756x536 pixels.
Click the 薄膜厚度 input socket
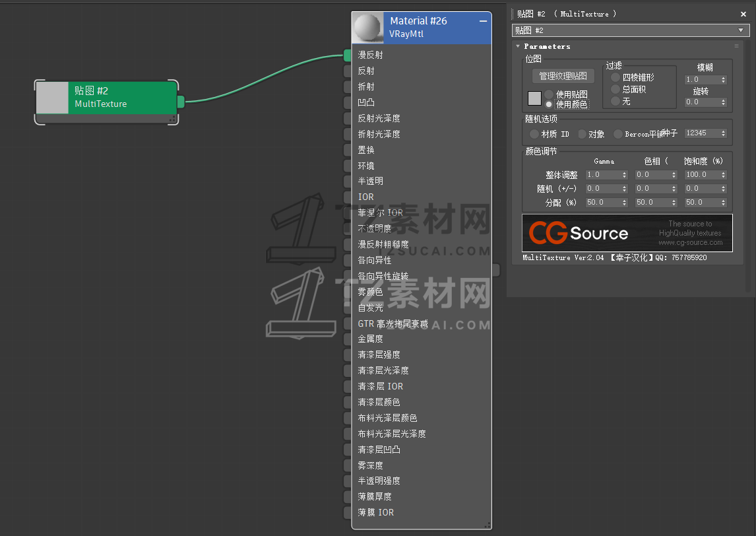(347, 497)
